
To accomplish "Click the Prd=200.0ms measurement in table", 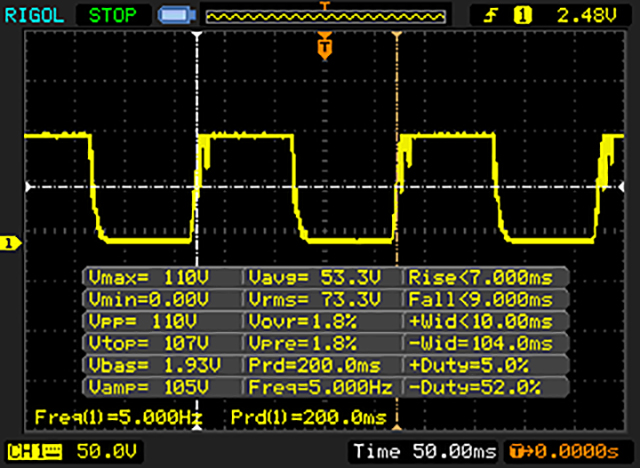I will 315,365.
